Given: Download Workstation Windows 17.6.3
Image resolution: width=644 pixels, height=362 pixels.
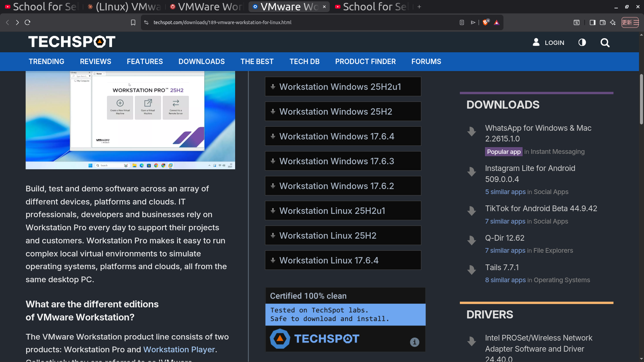Looking at the screenshot, I should tap(343, 161).
